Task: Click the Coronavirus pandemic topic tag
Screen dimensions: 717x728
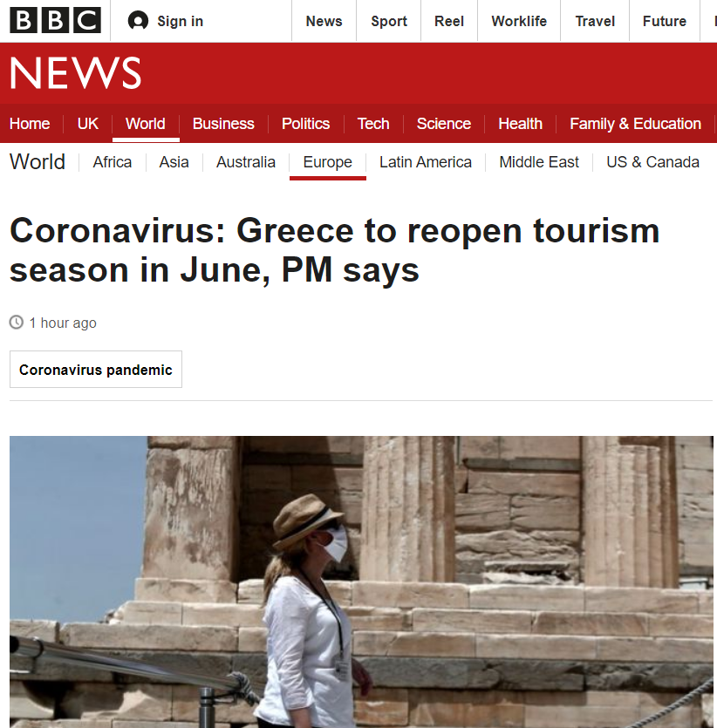Action: (96, 370)
